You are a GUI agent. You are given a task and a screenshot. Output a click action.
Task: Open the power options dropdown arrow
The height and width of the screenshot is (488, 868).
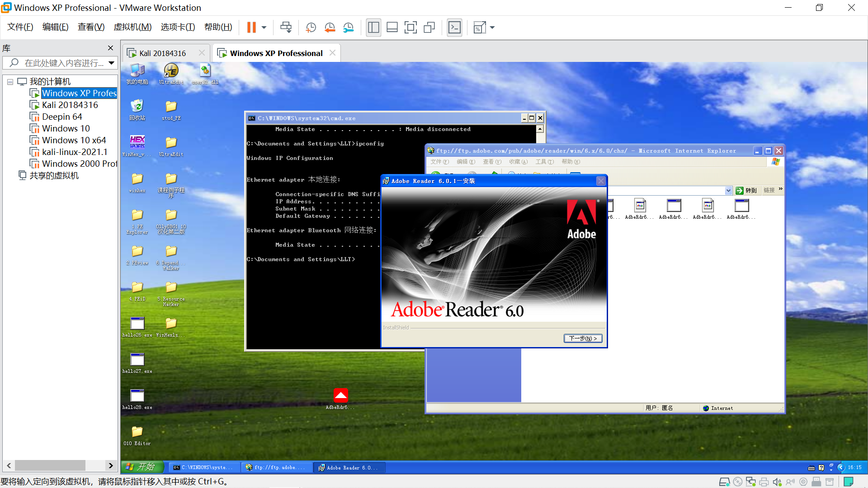tap(264, 28)
